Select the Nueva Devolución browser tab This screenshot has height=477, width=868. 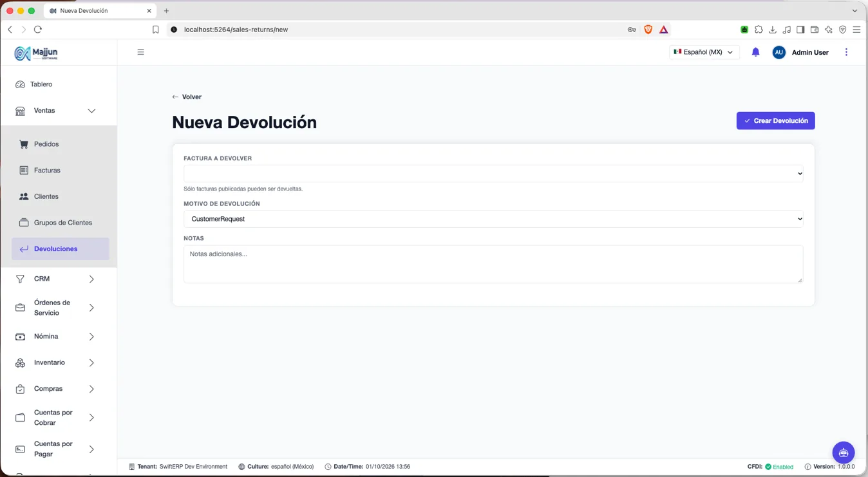(x=100, y=11)
